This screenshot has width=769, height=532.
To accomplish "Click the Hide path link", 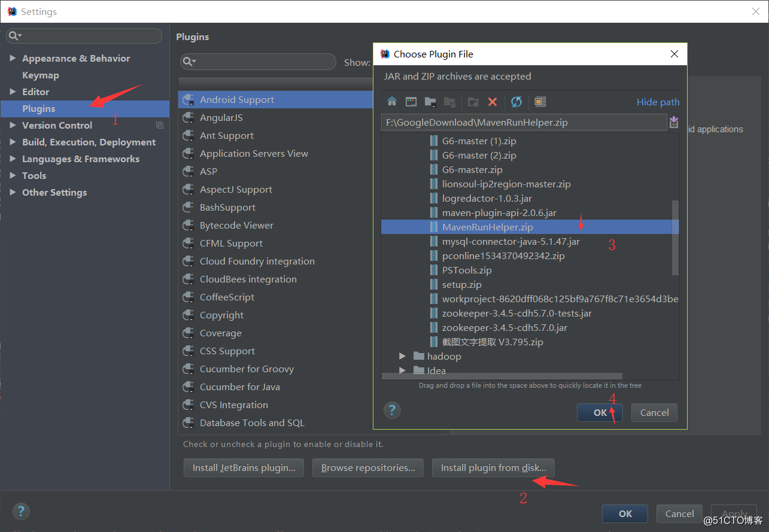I will 658,102.
